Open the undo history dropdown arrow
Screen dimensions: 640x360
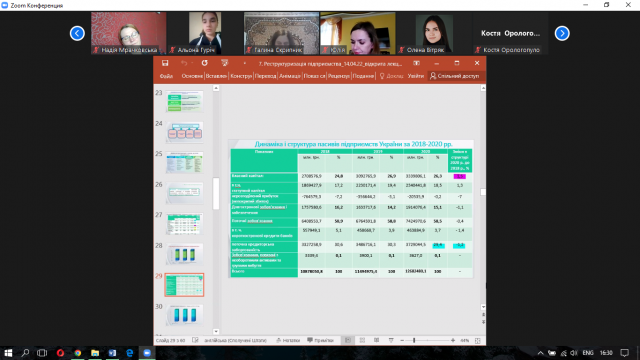[192, 63]
